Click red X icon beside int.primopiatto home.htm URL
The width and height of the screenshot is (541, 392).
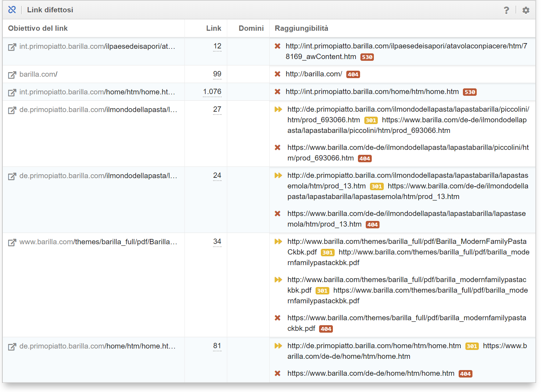click(278, 92)
